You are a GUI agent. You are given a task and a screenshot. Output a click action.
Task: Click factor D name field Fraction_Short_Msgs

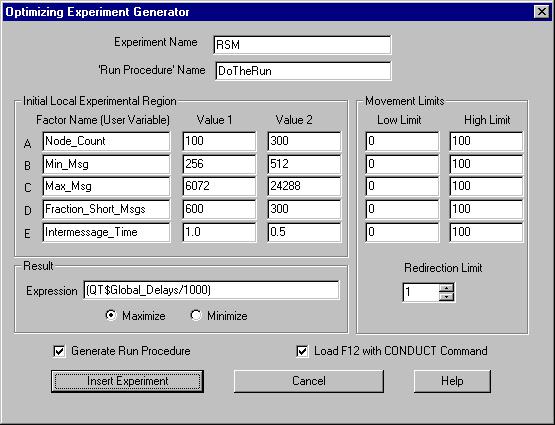(x=106, y=209)
